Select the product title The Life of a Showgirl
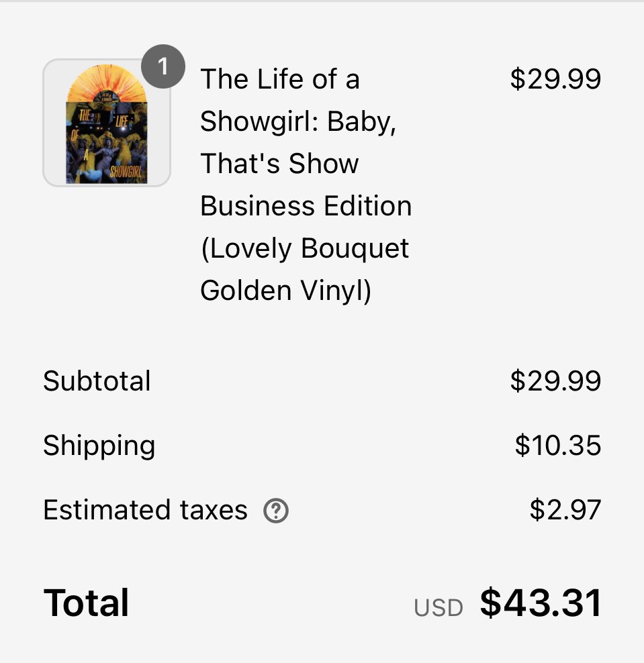 point(306,185)
